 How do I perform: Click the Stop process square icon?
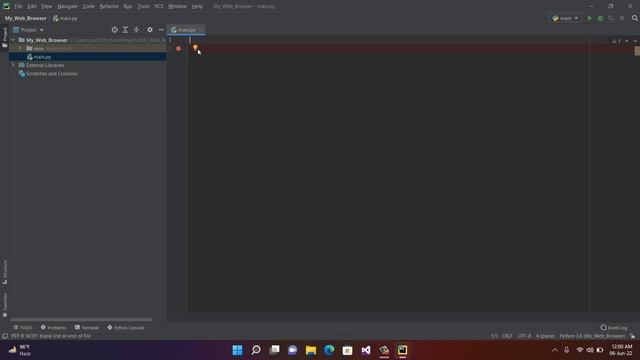[x=622, y=18]
